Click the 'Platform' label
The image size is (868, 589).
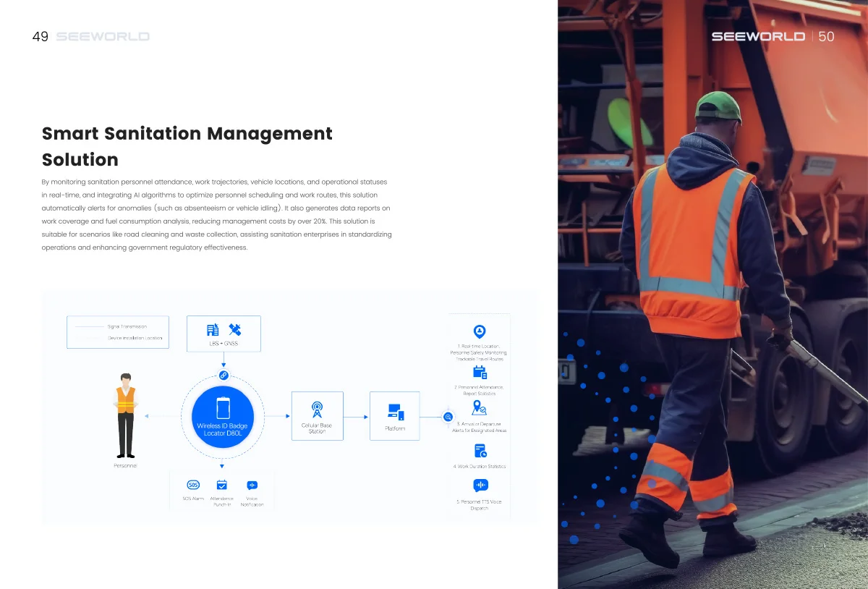coord(395,428)
